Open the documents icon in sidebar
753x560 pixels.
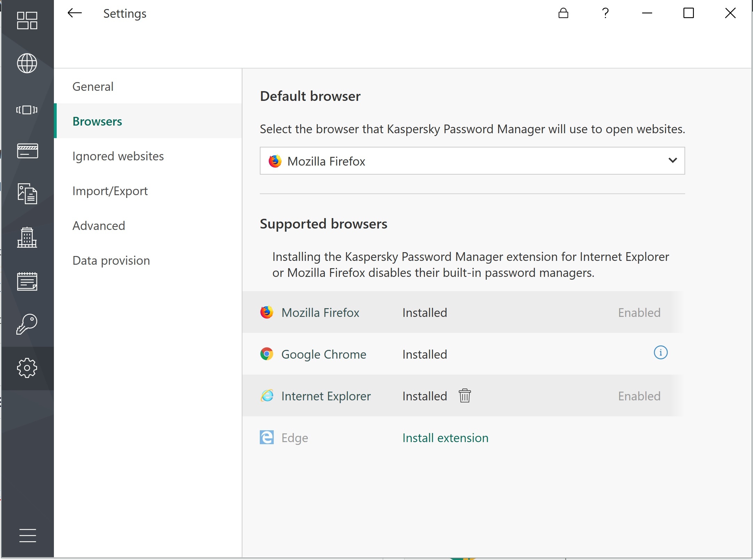(27, 193)
